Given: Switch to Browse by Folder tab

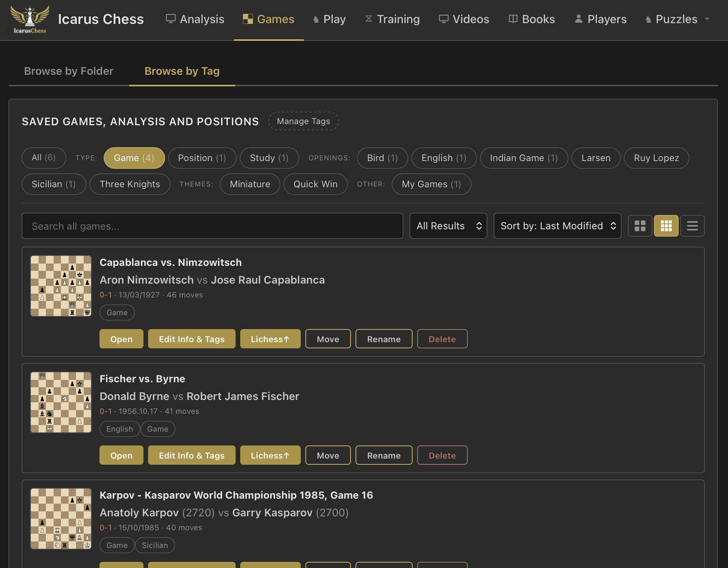Looking at the screenshot, I should (x=69, y=71).
